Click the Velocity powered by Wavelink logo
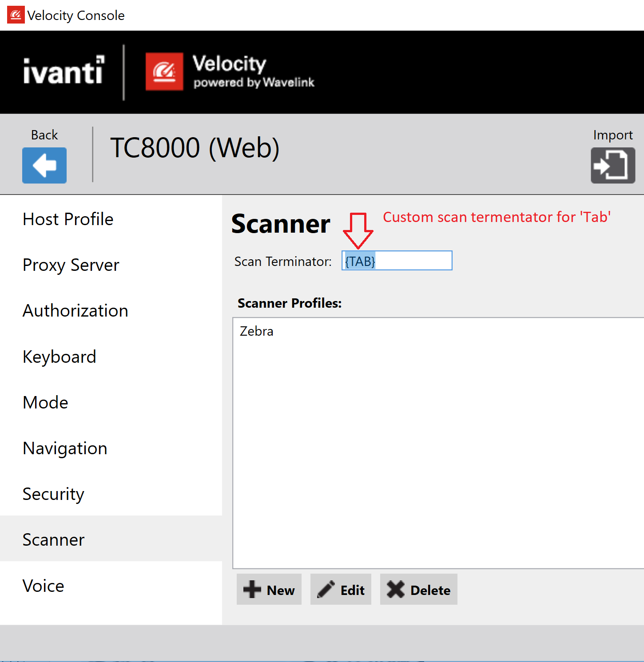Screen dimensions: 644x662 point(229,71)
